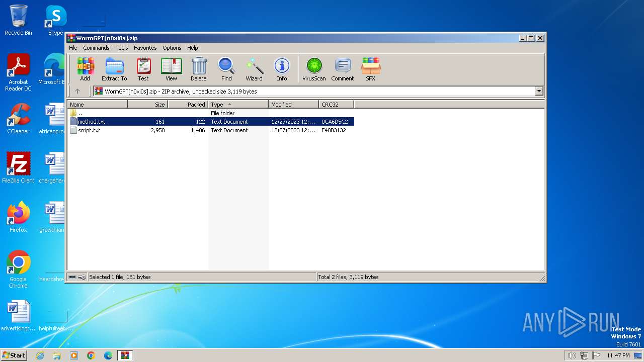Open Google Chrome desktop shortcut
644x362 pixels.
pyautogui.click(x=18, y=269)
